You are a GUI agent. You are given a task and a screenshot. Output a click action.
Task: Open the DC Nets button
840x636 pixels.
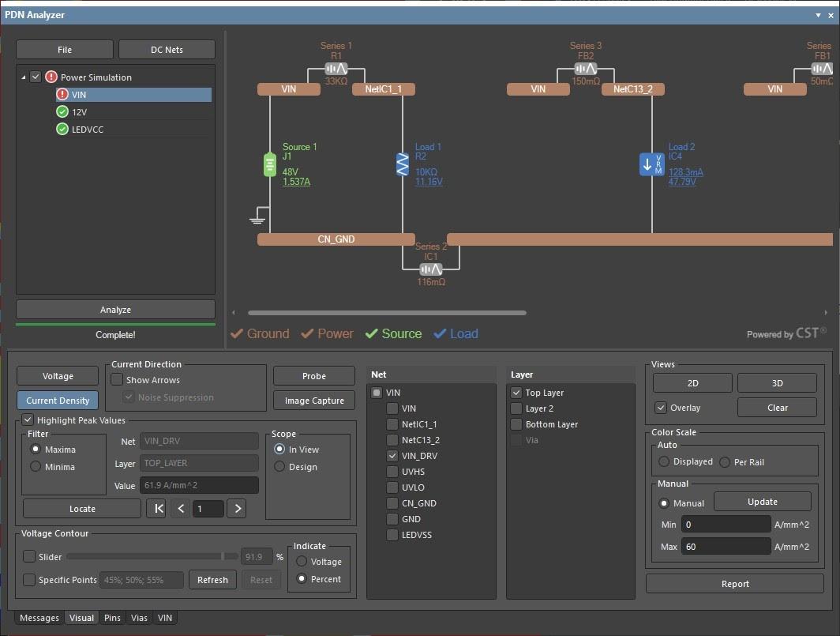(x=167, y=49)
